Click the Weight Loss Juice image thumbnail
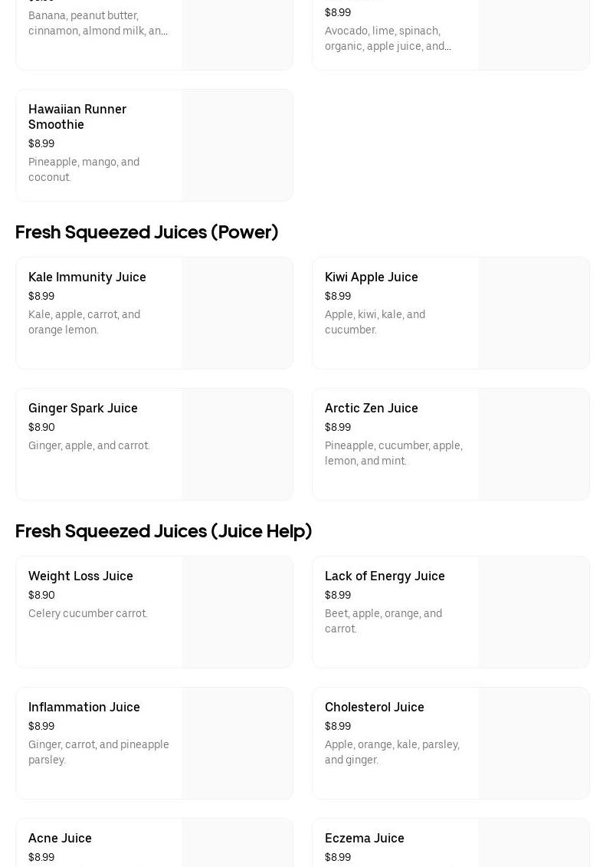616x867 pixels. click(x=238, y=612)
